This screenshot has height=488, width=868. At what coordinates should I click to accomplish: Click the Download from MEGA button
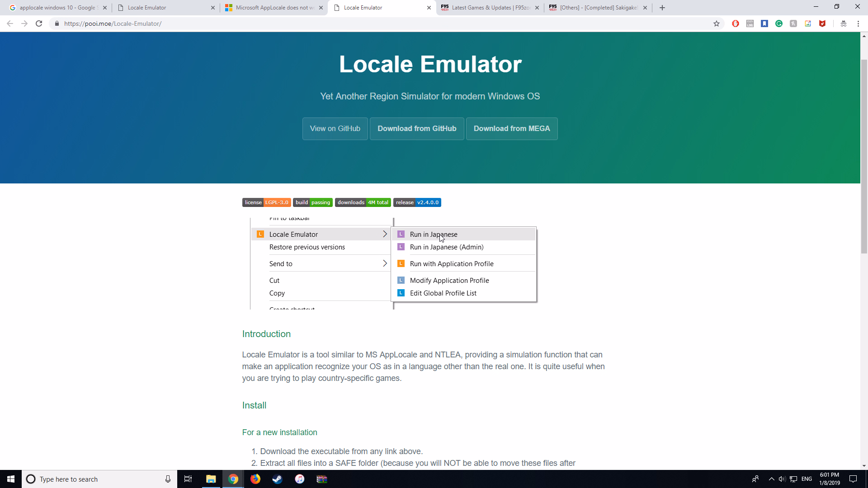512,129
